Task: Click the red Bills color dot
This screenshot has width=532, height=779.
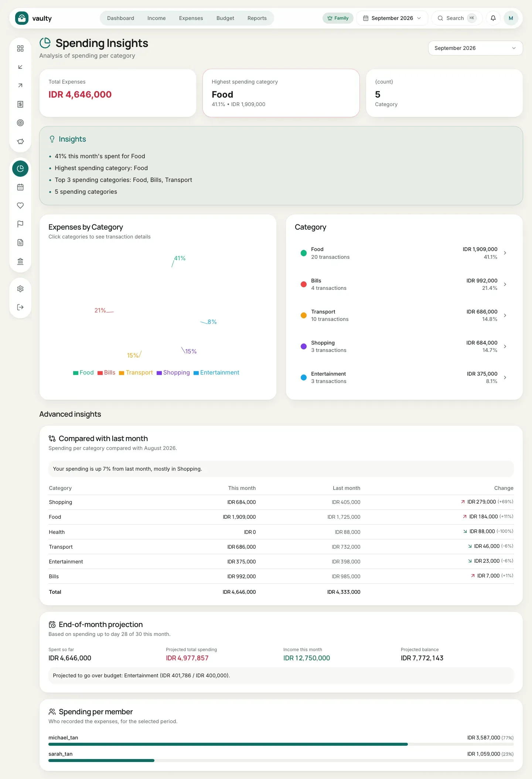Action: click(304, 284)
